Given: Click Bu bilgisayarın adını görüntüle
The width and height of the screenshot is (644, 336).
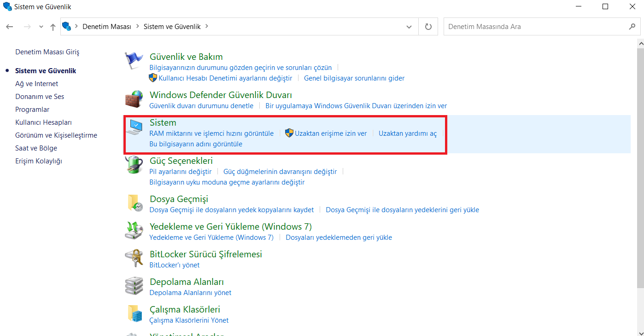Looking at the screenshot, I should [196, 144].
